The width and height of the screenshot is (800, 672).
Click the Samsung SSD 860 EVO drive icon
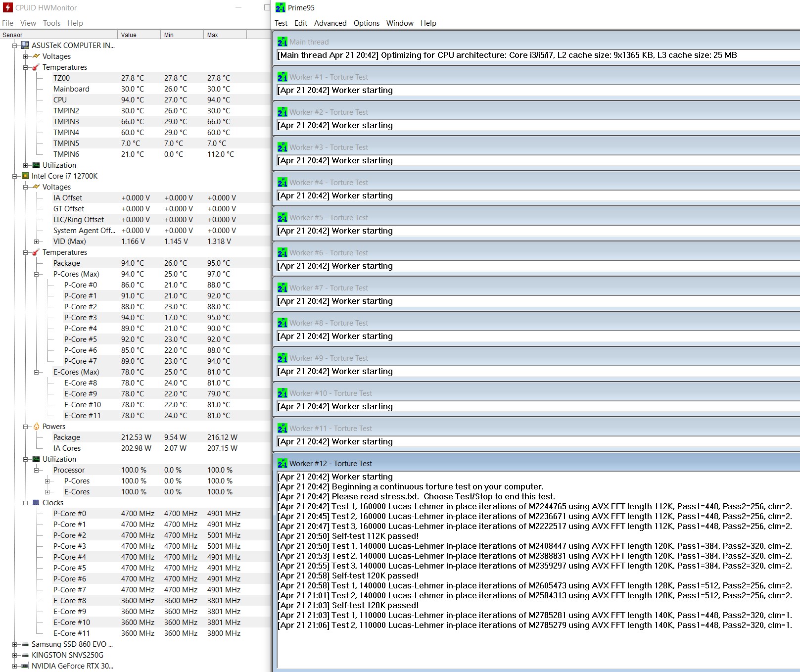pos(25,644)
